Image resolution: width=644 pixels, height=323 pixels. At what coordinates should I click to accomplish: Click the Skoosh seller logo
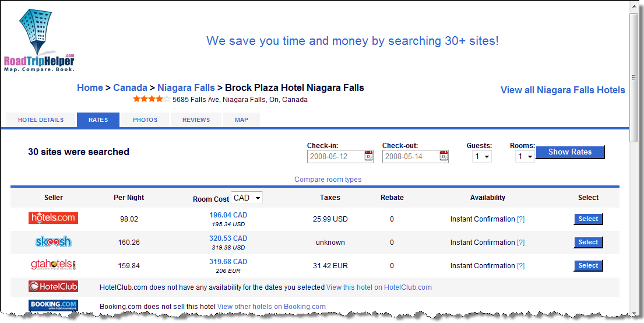[x=53, y=241]
